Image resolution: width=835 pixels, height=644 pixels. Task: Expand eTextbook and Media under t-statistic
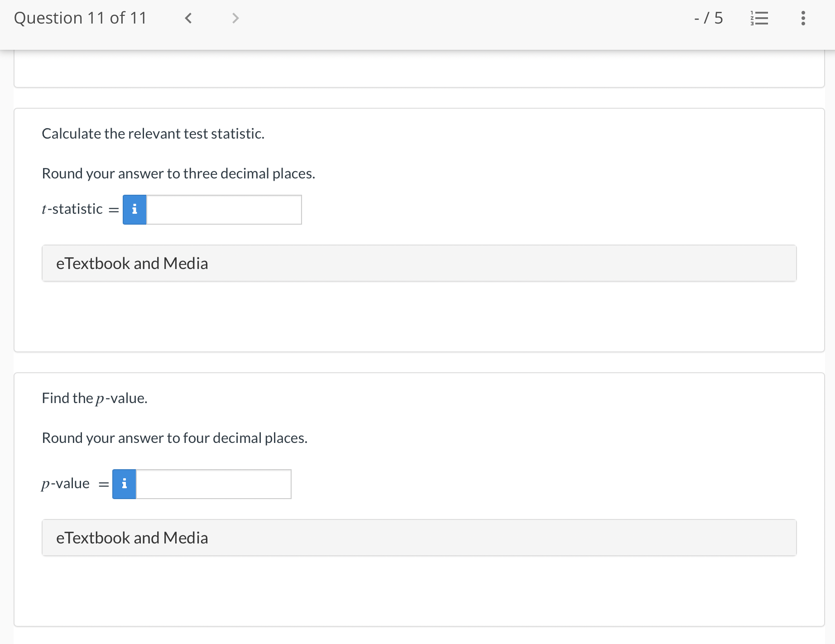pos(419,263)
